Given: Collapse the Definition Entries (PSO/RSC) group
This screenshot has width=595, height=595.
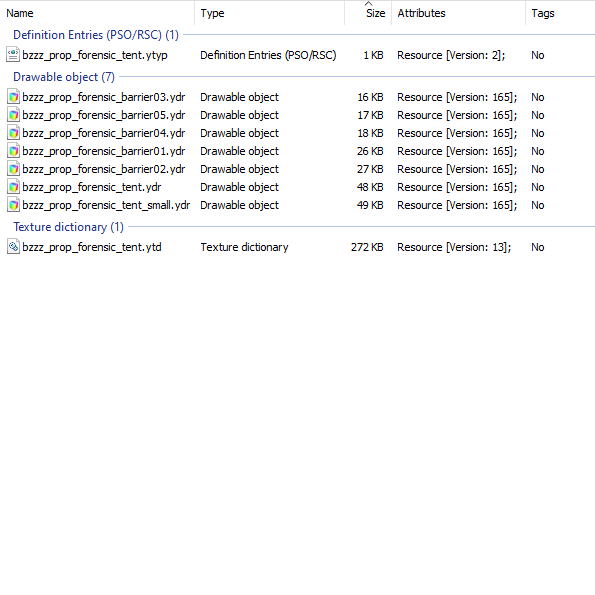Looking at the screenshot, I should (x=96, y=35).
